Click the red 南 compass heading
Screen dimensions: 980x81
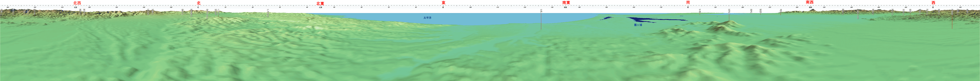pos(688,3)
